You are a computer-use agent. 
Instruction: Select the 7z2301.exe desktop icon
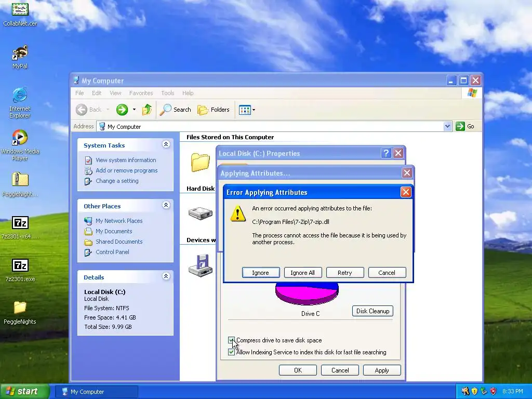(20, 265)
